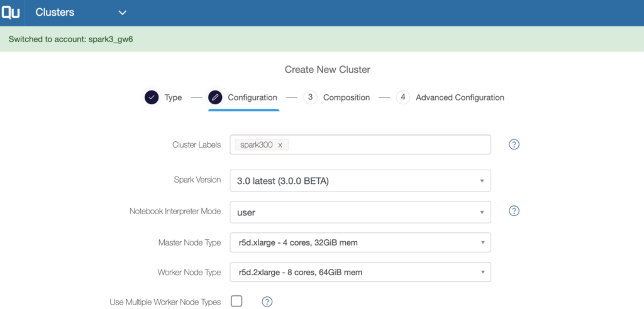Open help icon for Notebook Interpreter Mode
This screenshot has height=309, width=644.
click(514, 211)
